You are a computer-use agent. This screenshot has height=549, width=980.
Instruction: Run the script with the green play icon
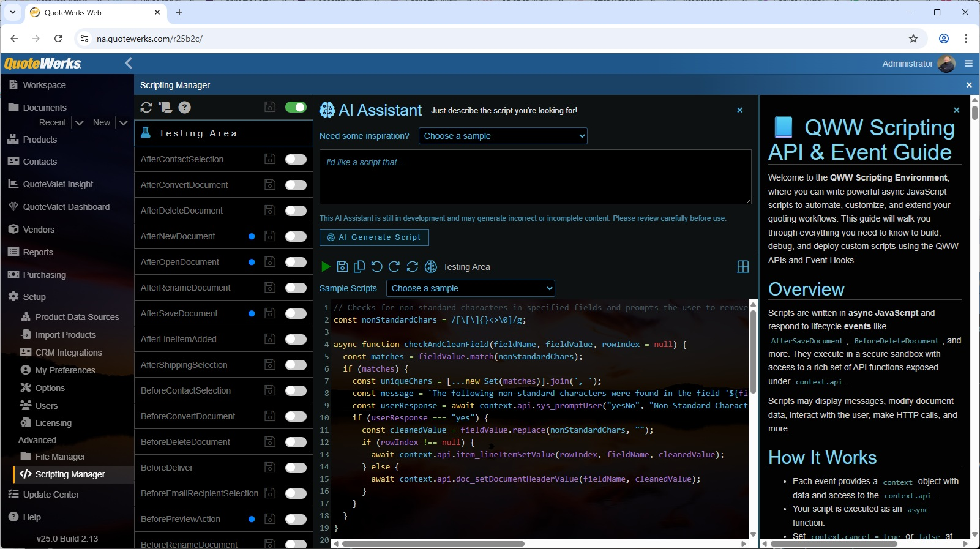coord(326,267)
